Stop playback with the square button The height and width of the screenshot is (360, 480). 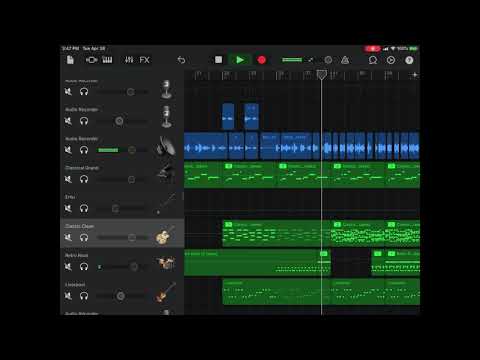(x=218, y=60)
